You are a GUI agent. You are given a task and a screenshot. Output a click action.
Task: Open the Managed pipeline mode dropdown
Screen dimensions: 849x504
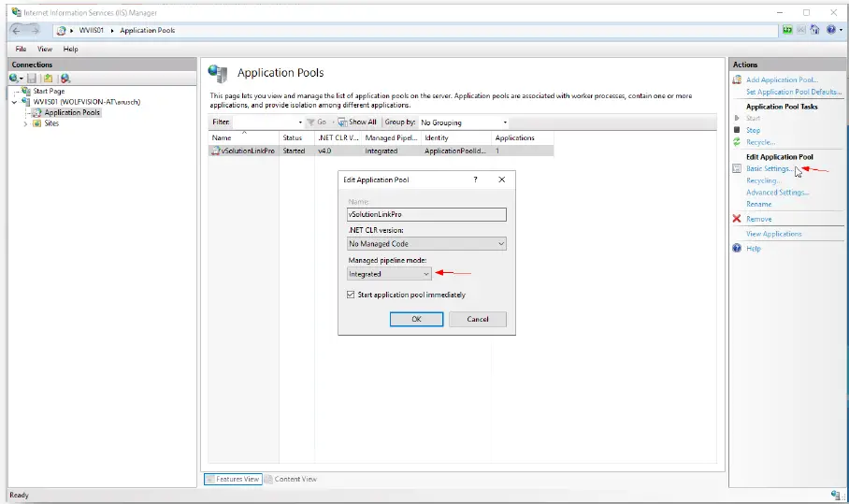[x=389, y=274]
